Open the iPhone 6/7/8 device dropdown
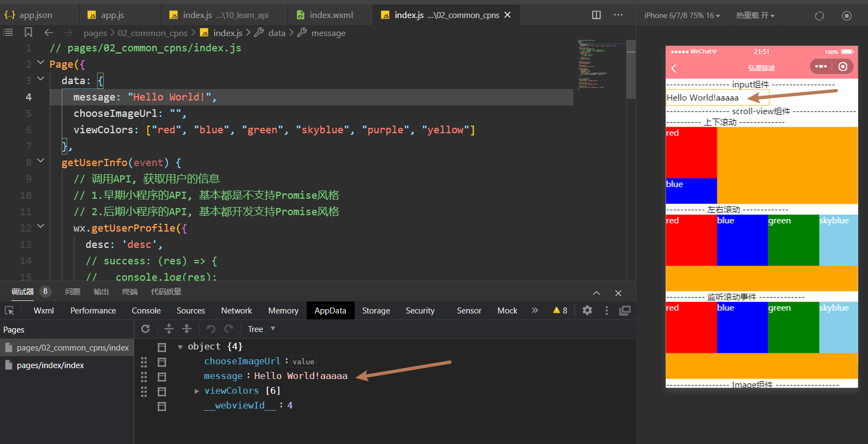 coord(681,15)
